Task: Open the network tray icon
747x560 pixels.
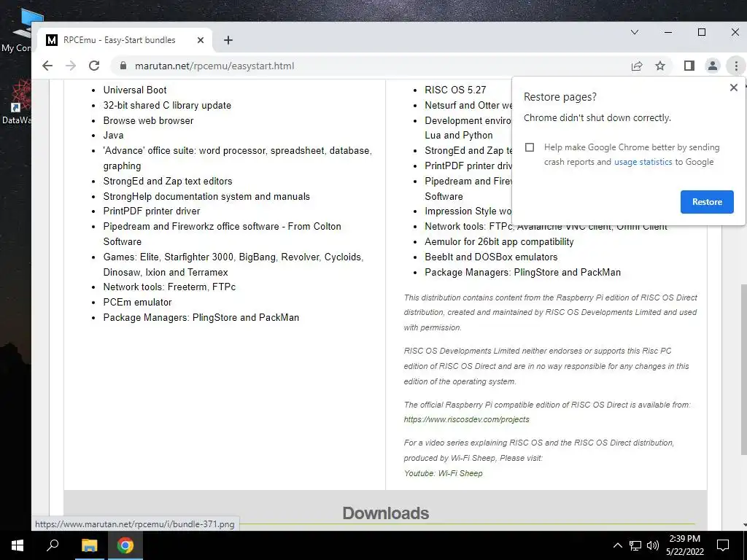Action: click(635, 545)
